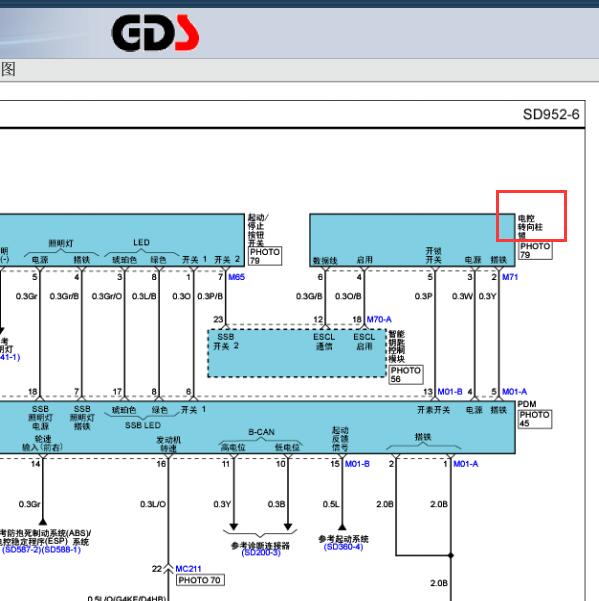The width and height of the screenshot is (599, 601).
Task: Click the 0.3L/B wire label
Action: 144,296
